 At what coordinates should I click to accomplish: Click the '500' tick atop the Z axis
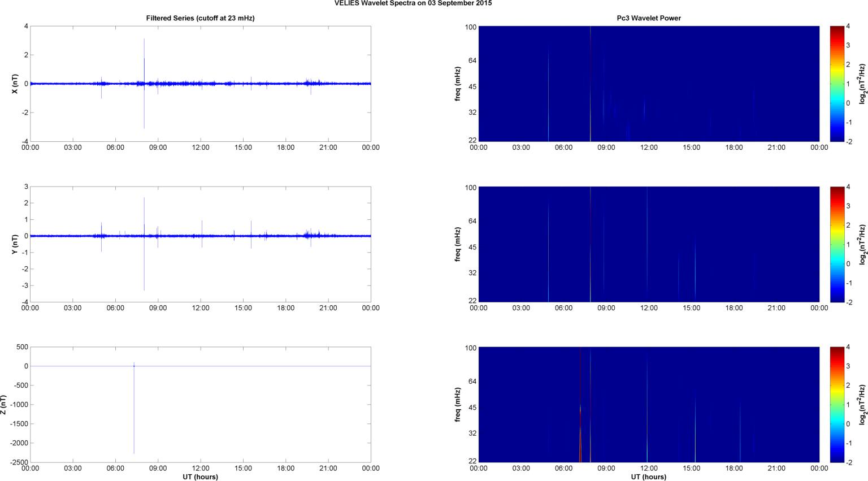coord(22,347)
